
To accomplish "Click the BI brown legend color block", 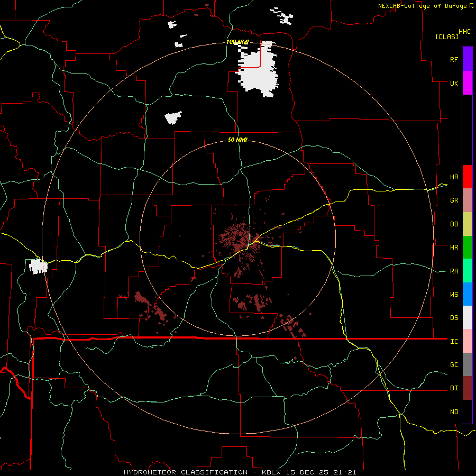I will [x=467, y=388].
